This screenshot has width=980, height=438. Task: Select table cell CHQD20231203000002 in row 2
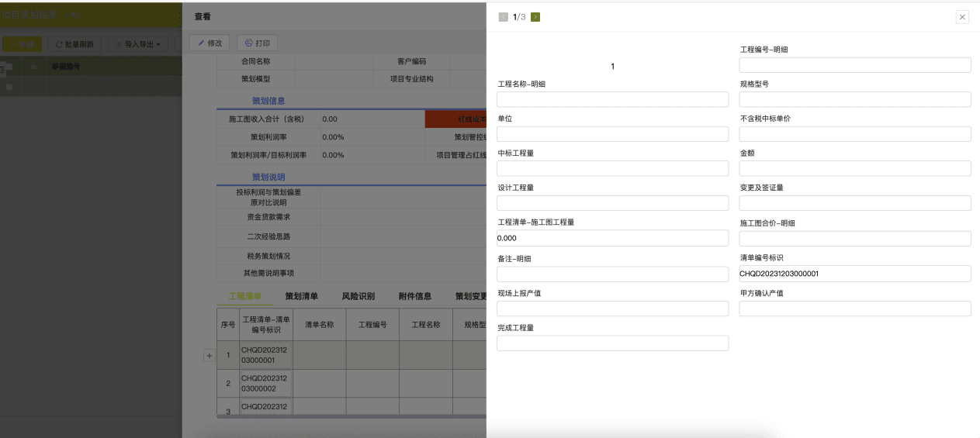click(266, 384)
